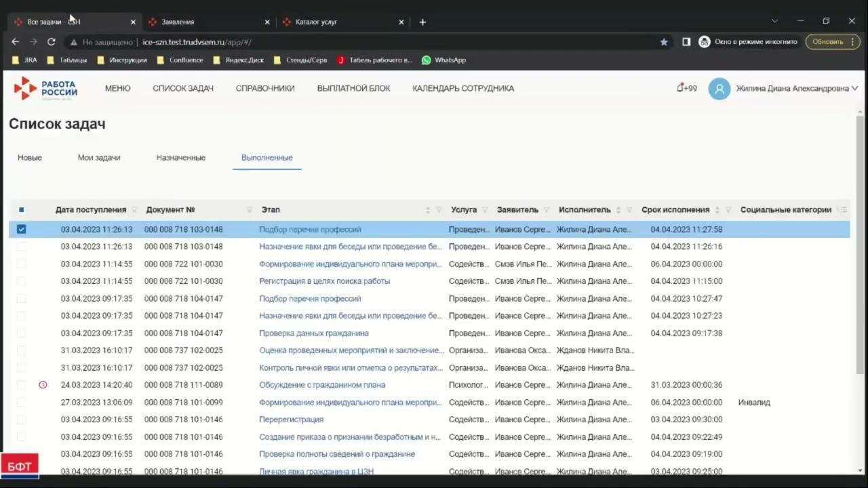Bookmark this page with the star
The height and width of the screenshot is (488, 868).
pyautogui.click(x=664, y=41)
